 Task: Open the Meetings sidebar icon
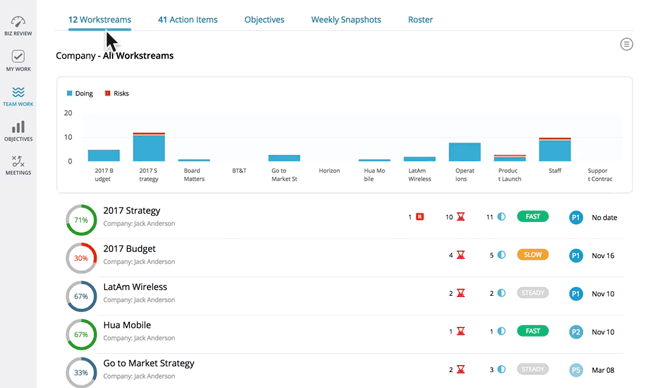(x=18, y=165)
